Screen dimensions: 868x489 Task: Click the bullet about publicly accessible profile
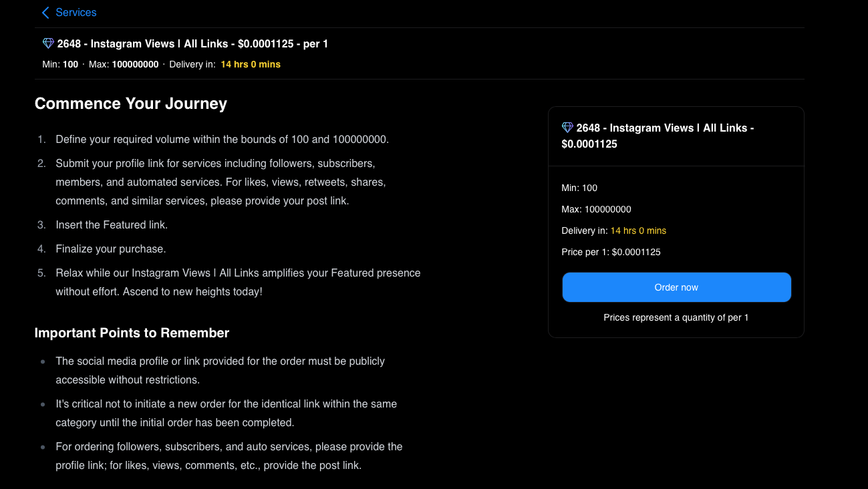point(220,370)
